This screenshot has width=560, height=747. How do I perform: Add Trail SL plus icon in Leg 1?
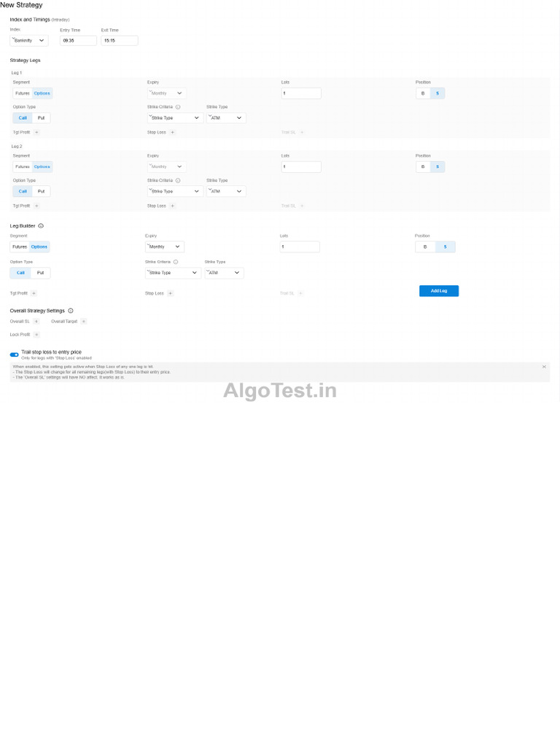coord(302,133)
